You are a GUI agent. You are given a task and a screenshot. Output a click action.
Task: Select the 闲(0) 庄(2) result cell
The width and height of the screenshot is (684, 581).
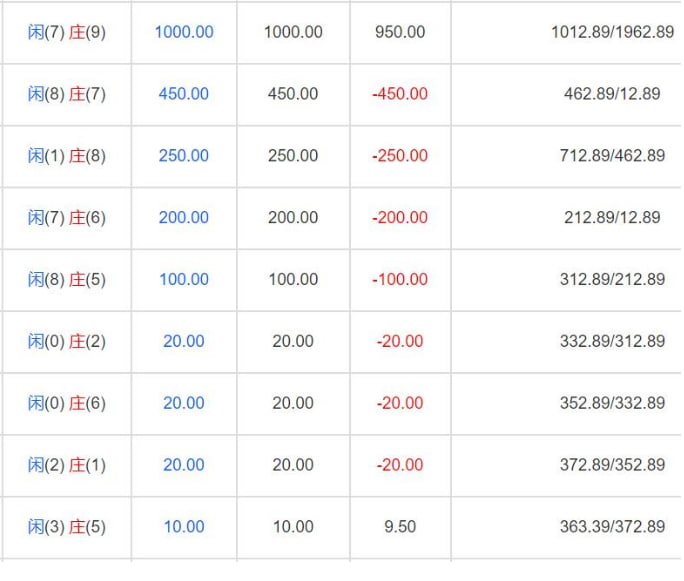coord(67,342)
